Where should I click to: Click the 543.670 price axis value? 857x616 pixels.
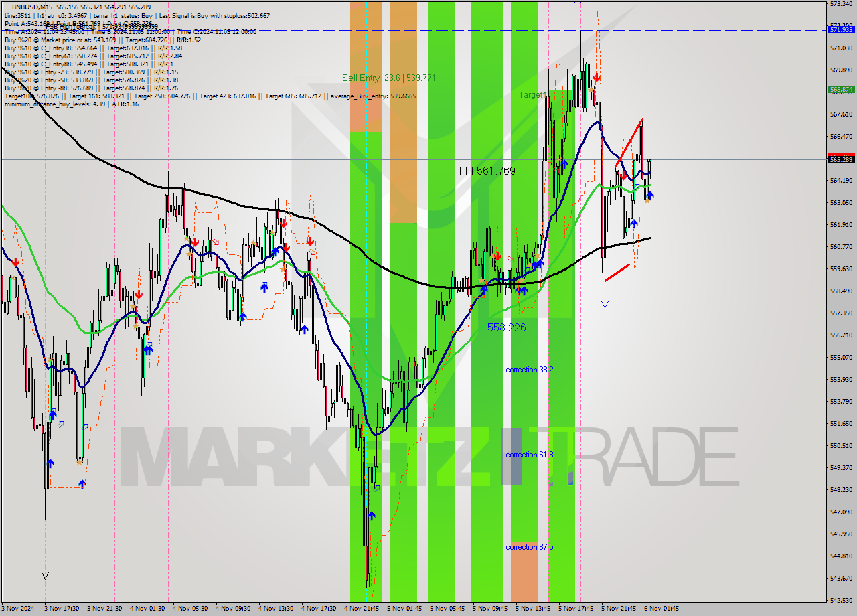[841, 578]
